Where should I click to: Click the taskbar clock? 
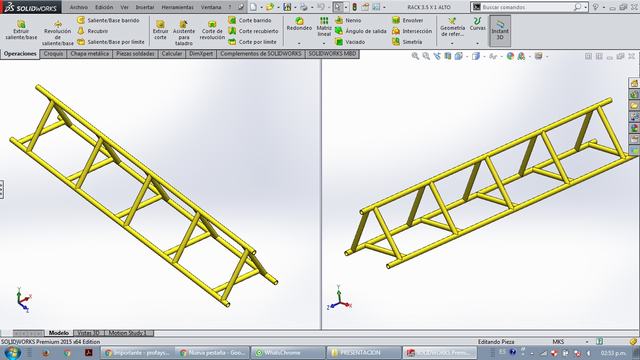tap(613, 352)
